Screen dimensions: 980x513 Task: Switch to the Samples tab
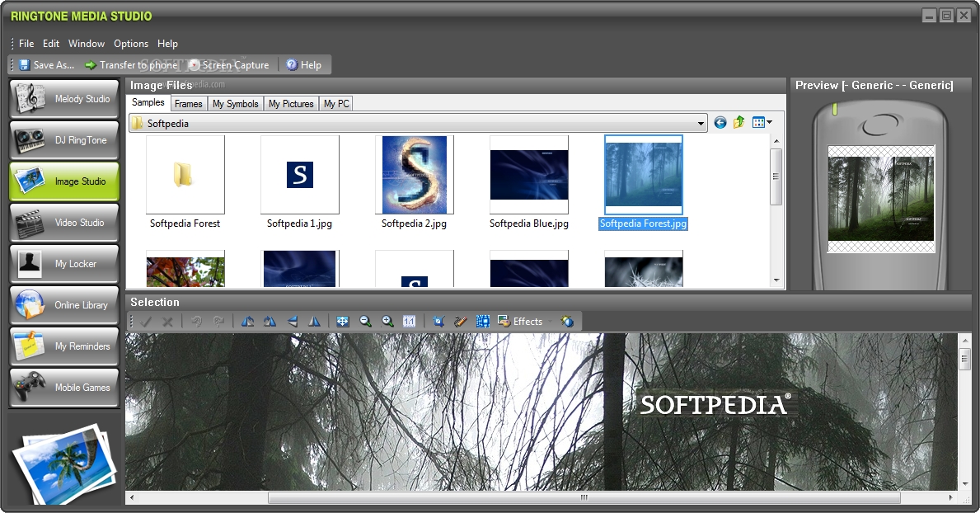[x=148, y=102]
